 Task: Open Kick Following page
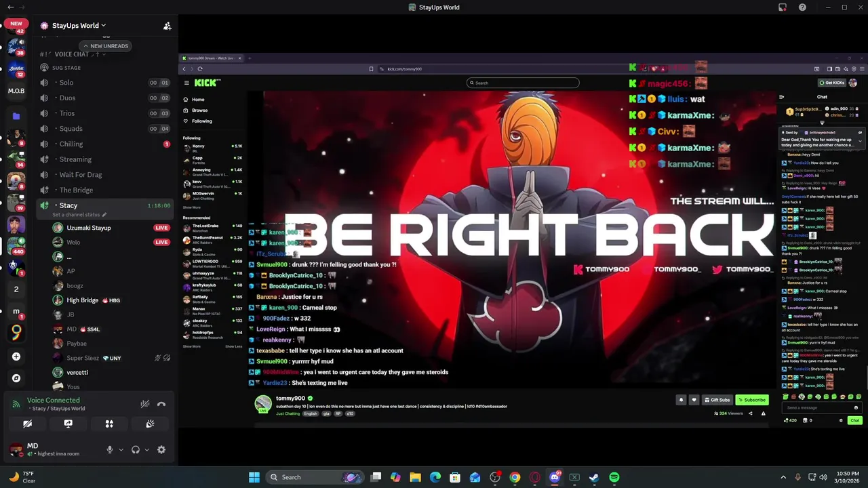pyautogui.click(x=201, y=121)
